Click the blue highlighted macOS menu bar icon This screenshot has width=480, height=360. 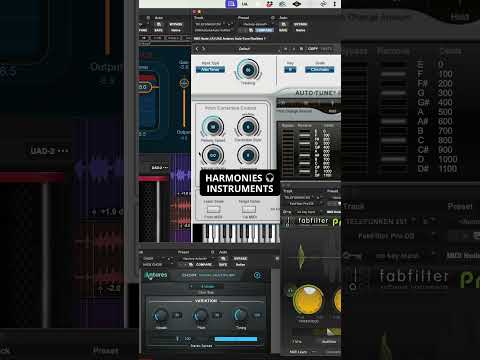(231, 4)
